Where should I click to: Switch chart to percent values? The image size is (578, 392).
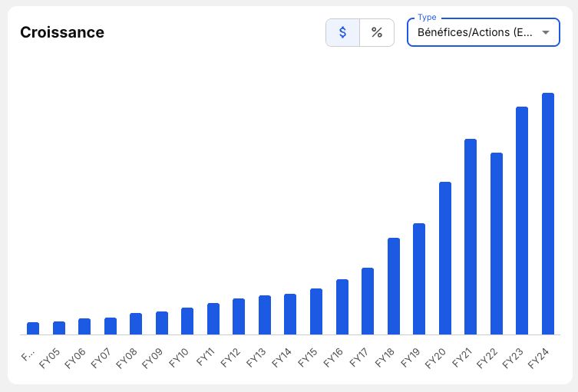click(x=377, y=32)
